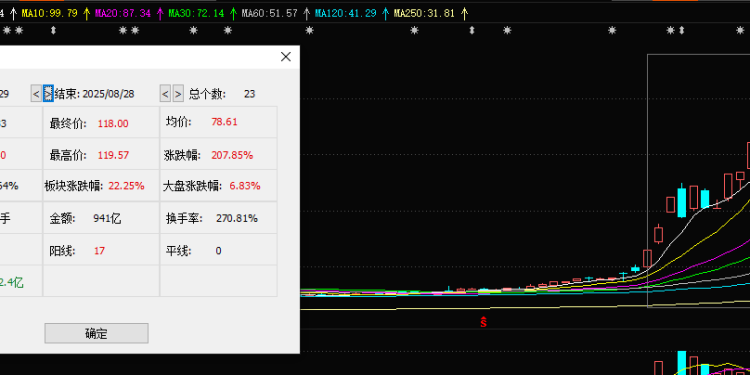Select the MA60:51.57 moving average label
750x375 pixels.
click(x=270, y=13)
